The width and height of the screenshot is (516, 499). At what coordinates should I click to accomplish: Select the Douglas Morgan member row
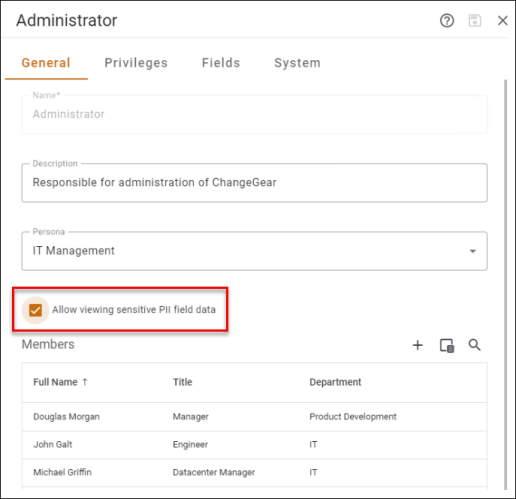(x=254, y=417)
